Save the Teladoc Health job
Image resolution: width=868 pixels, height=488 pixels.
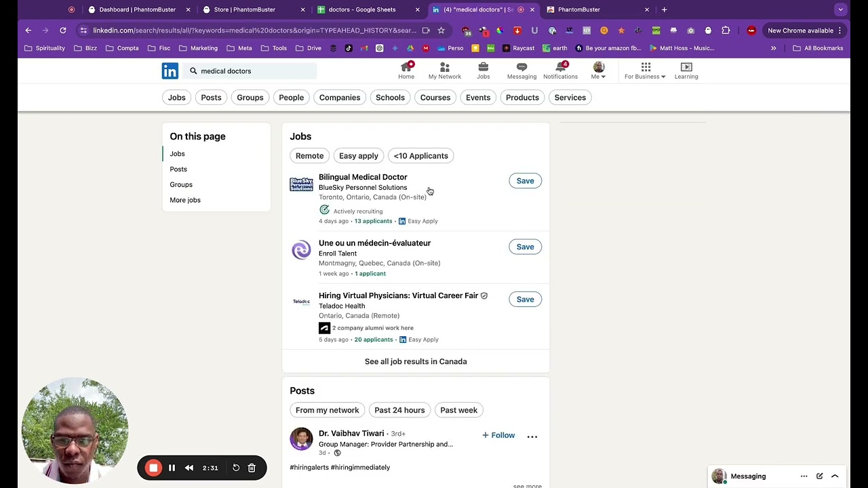pyautogui.click(x=525, y=299)
